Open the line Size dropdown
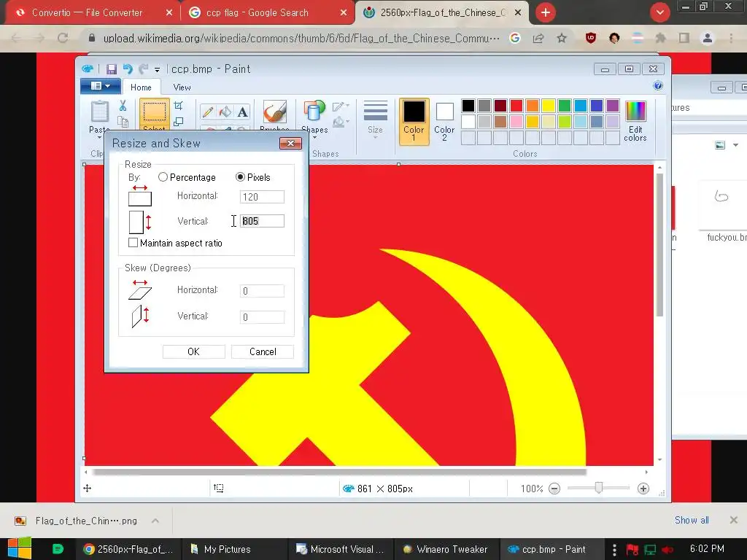This screenshot has height=560, width=747. click(376, 119)
